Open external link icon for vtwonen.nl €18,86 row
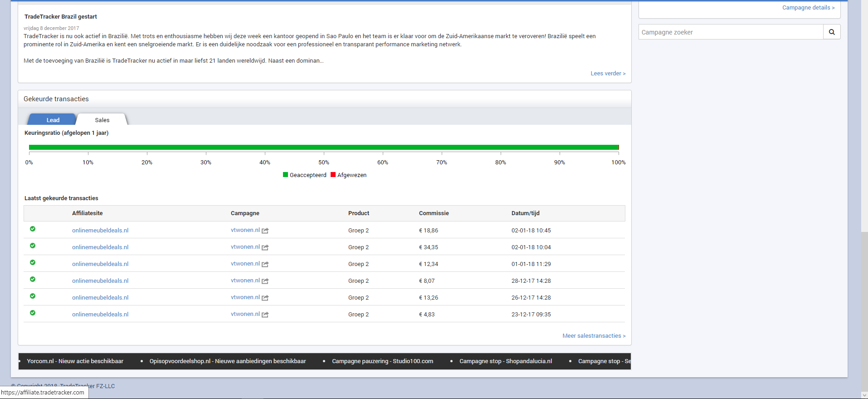 265,231
